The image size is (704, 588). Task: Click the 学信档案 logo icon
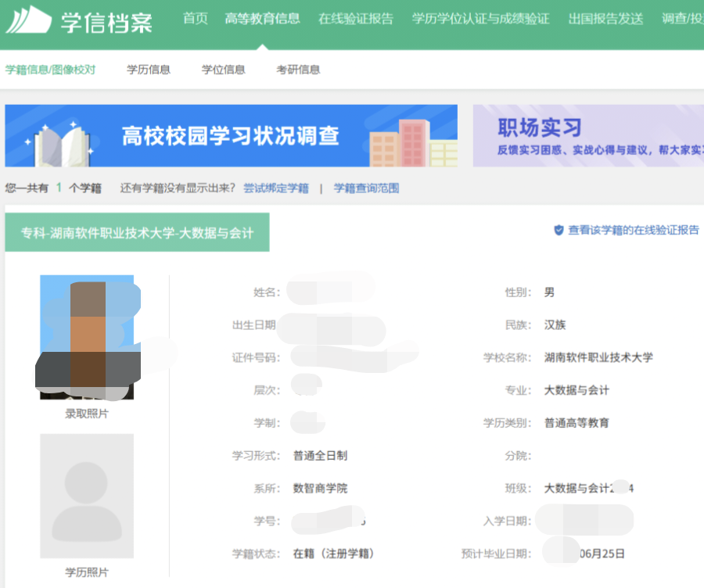[x=27, y=20]
